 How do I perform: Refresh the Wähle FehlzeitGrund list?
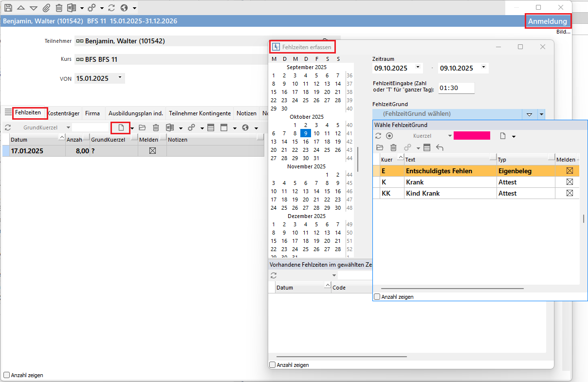(378, 136)
